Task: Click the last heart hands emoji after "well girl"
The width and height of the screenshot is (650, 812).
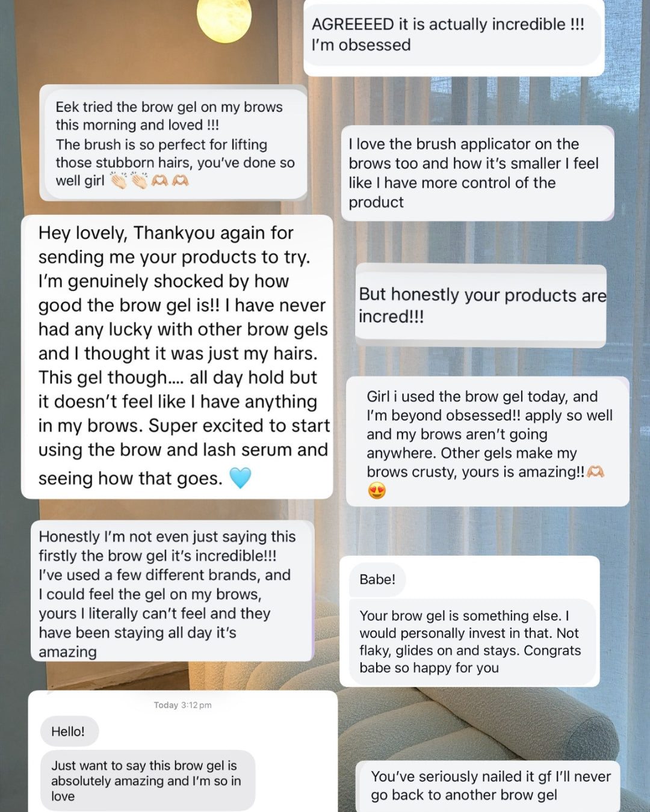Action: [x=180, y=180]
